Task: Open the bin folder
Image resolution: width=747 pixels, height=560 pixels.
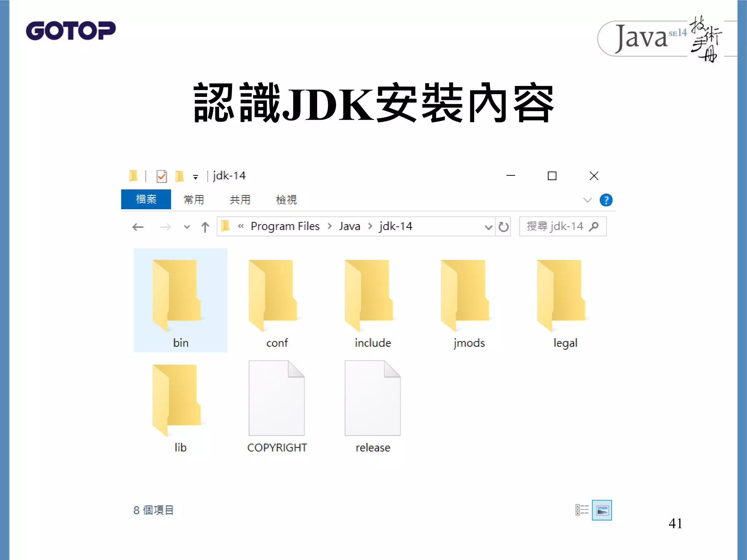Action: tap(180, 300)
